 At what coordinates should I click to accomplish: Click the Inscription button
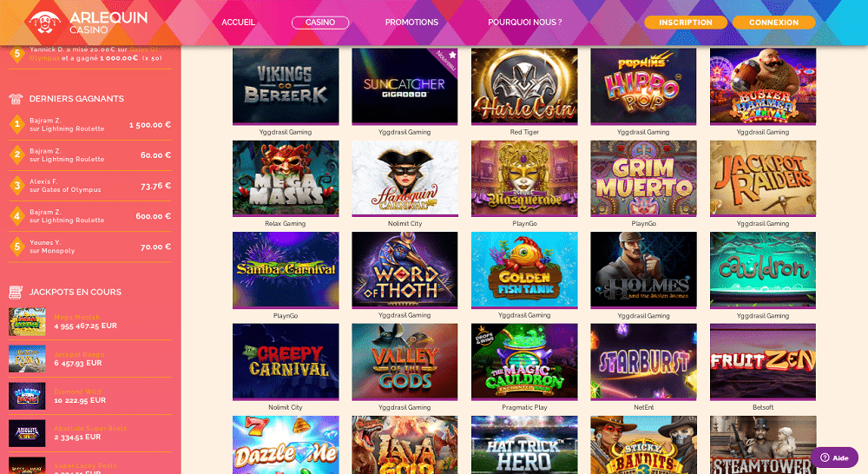[686, 23]
